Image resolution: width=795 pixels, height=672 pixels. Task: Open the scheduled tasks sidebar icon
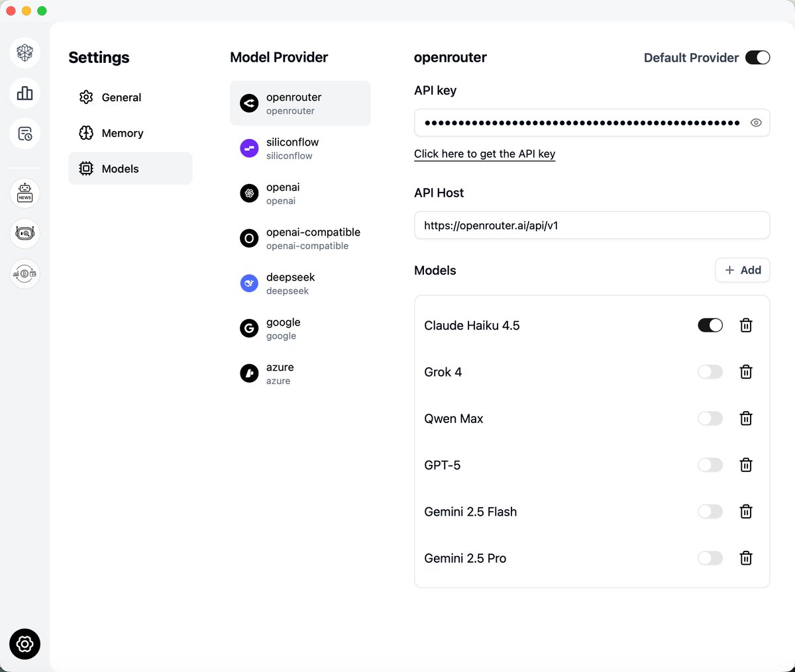[x=25, y=134]
